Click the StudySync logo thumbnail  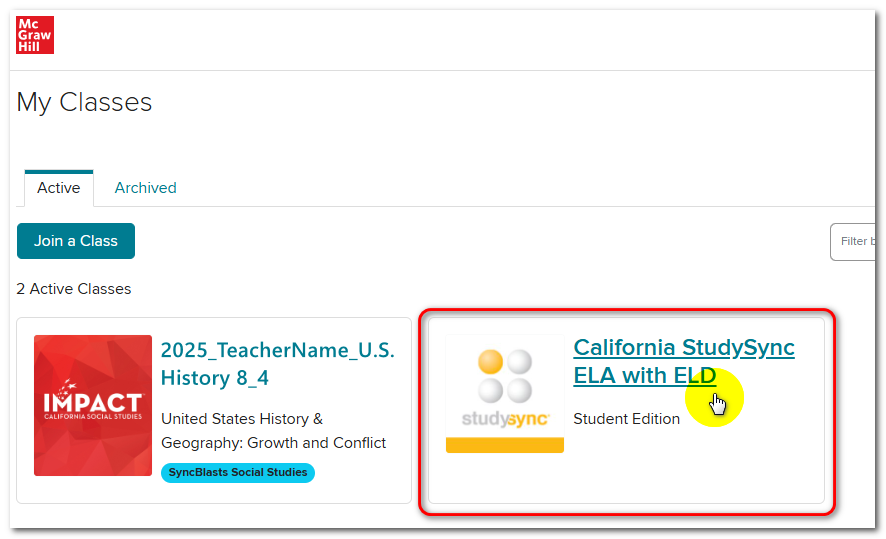pos(504,395)
